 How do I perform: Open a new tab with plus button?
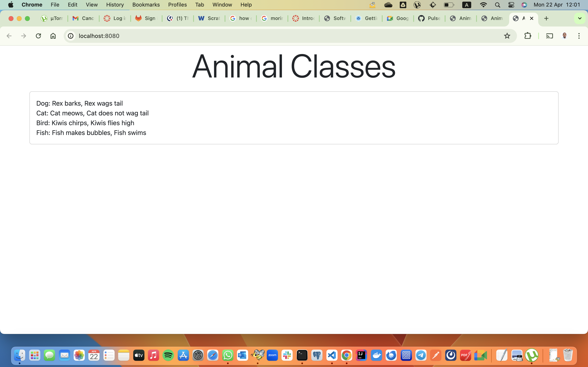(x=546, y=18)
